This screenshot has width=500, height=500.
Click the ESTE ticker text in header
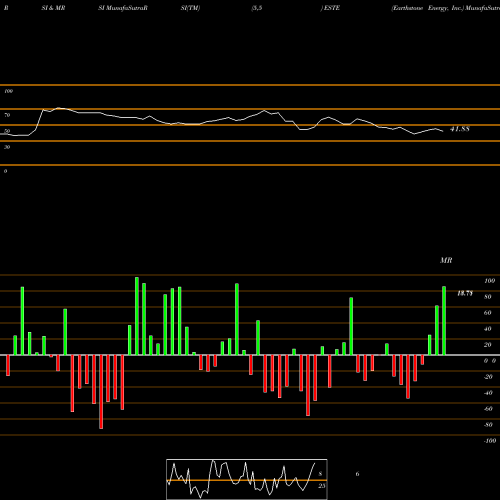(331, 8)
